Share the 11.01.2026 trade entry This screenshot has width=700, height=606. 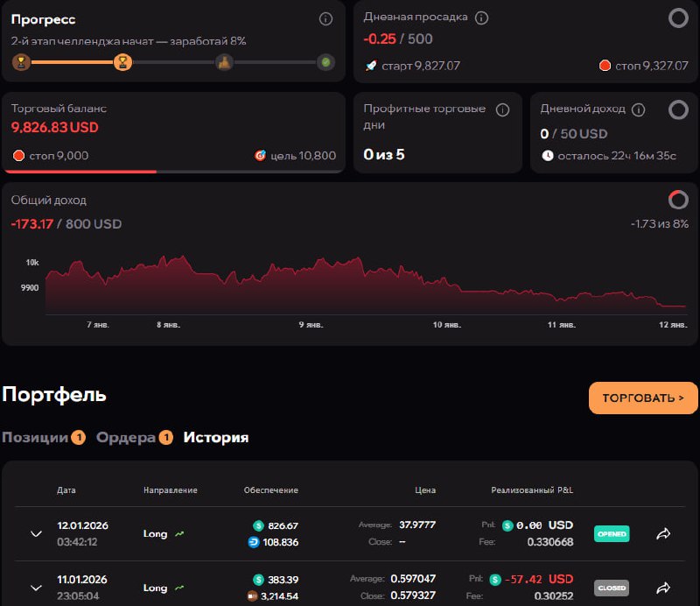(x=663, y=588)
